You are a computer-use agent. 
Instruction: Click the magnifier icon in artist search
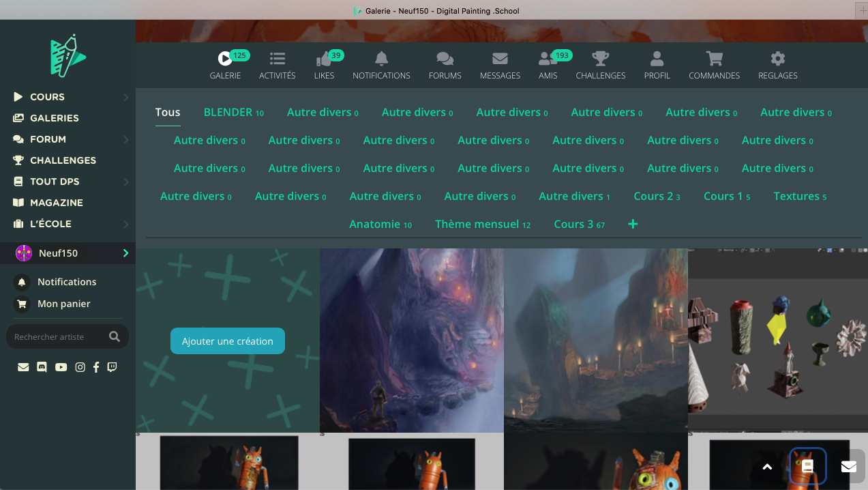115,336
